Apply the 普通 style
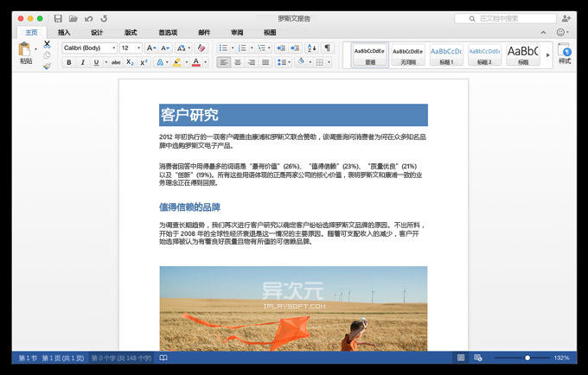This screenshot has width=588, height=375. tap(370, 55)
